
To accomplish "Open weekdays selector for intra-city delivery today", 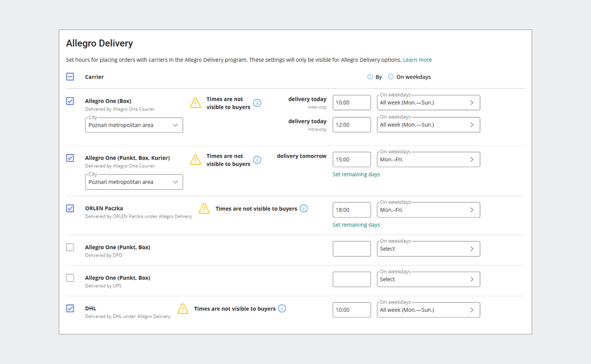I will coord(428,125).
